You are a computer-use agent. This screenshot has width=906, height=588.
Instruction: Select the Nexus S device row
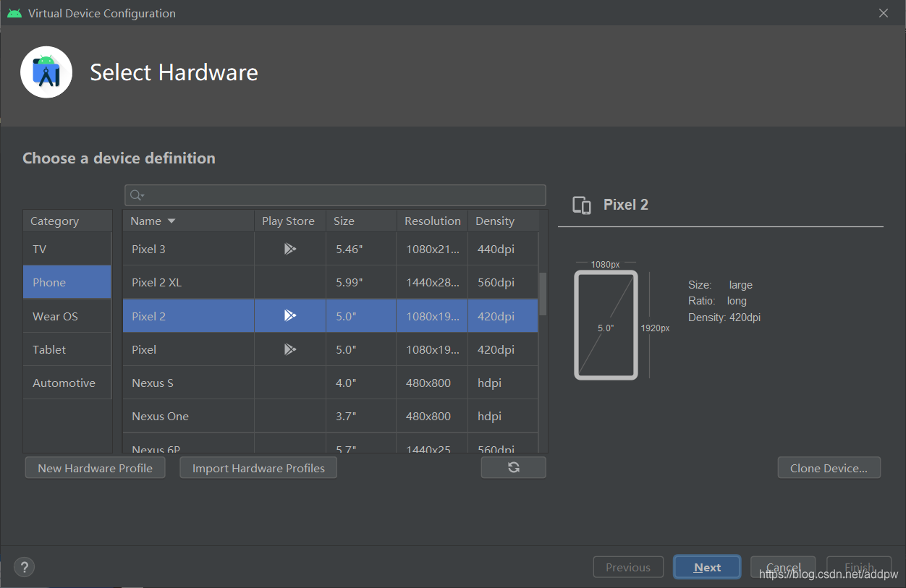[331, 383]
